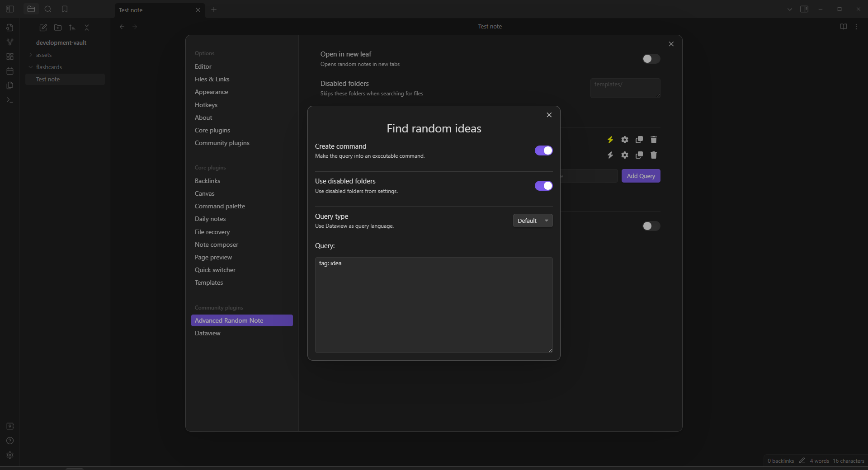This screenshot has width=868, height=470.
Task: Open the bookmarks icon
Action: (x=65, y=9)
